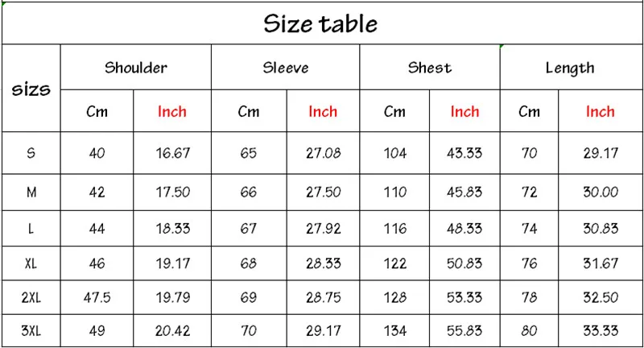644x348 pixels.
Task: Select the 104 chest cm cell
Action: pos(394,153)
